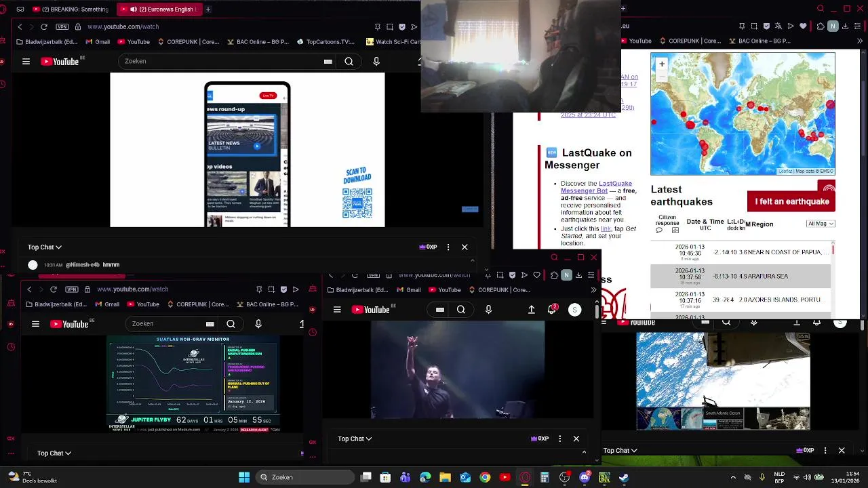Image resolution: width=868 pixels, height=488 pixels.
Task: Select the Euronews English browser tab
Action: coord(160,9)
